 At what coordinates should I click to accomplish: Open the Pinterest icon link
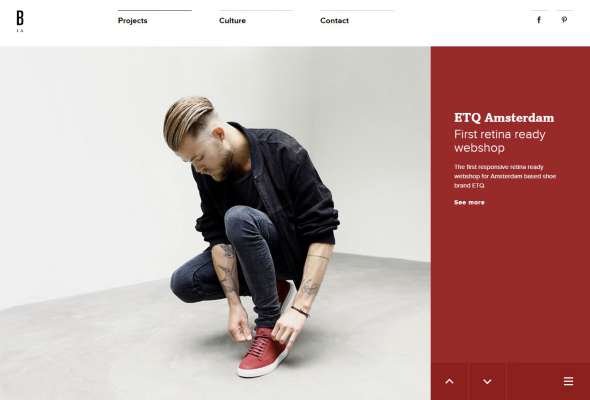(x=564, y=20)
